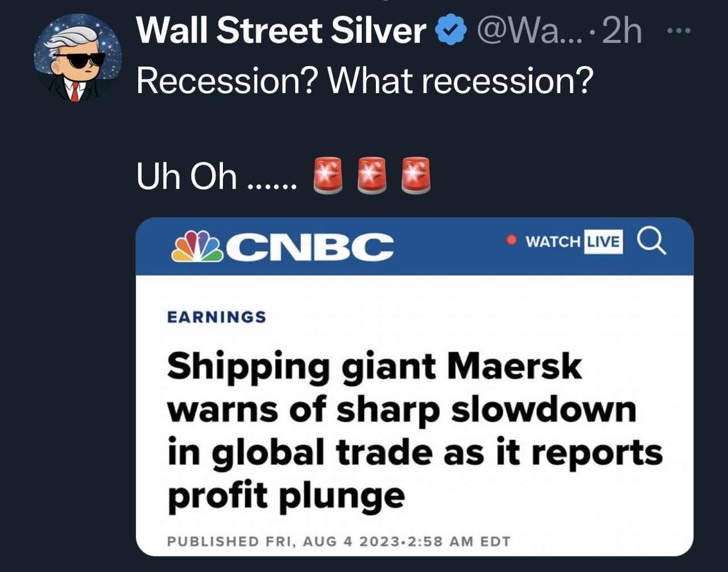
Task: Open the EARNINGS category link
Action: pos(217,317)
